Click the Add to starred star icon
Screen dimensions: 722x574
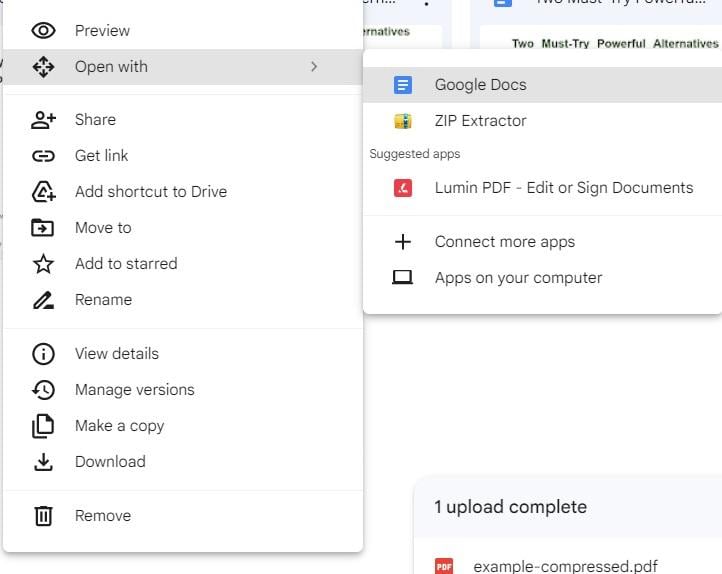click(43, 264)
